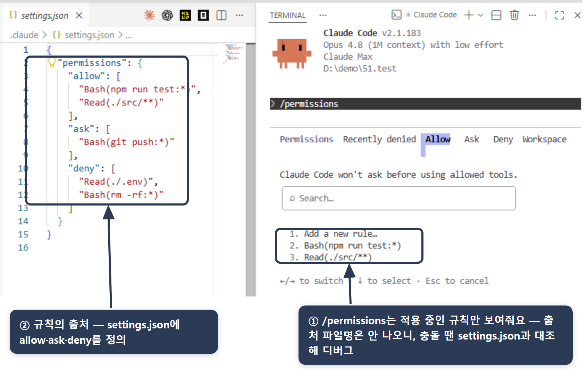Click the Claude Code terminal profile label
The width and height of the screenshot is (588, 377).
point(435,15)
